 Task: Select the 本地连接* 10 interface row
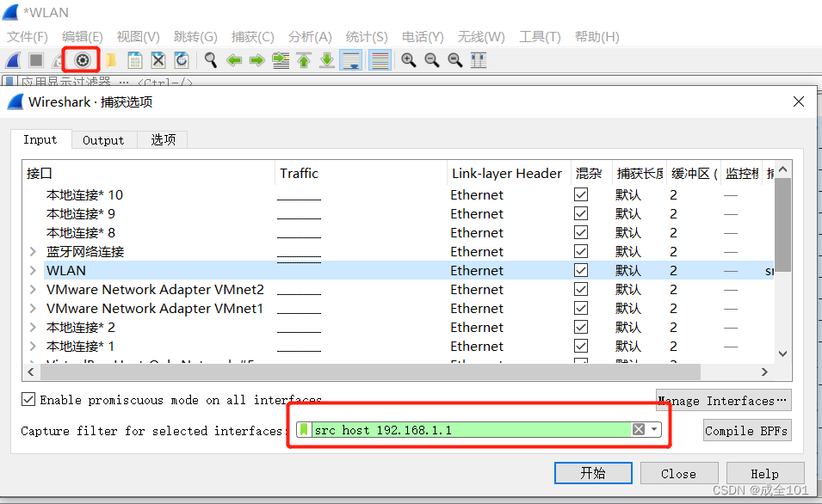tap(399, 195)
